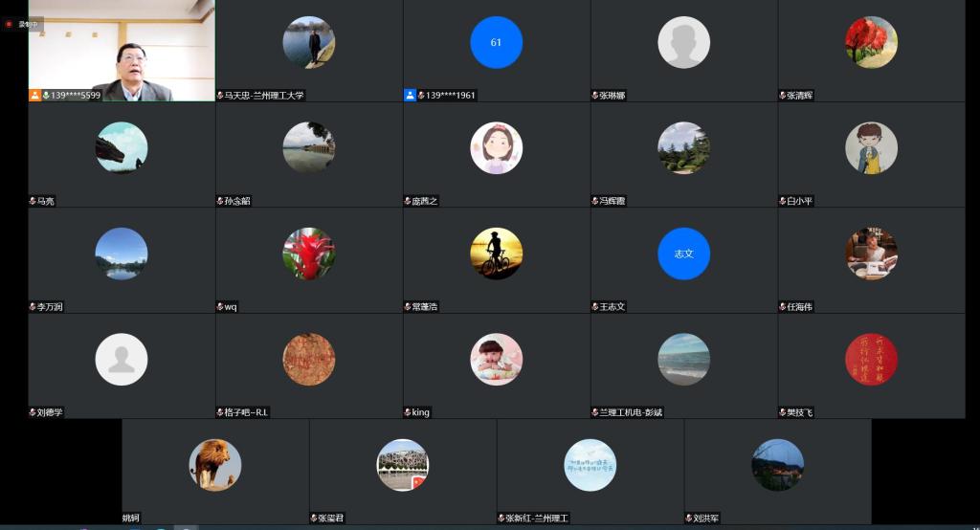Click the cartoon girl avatar of 庞茜之
980x530 pixels.
[496, 148]
